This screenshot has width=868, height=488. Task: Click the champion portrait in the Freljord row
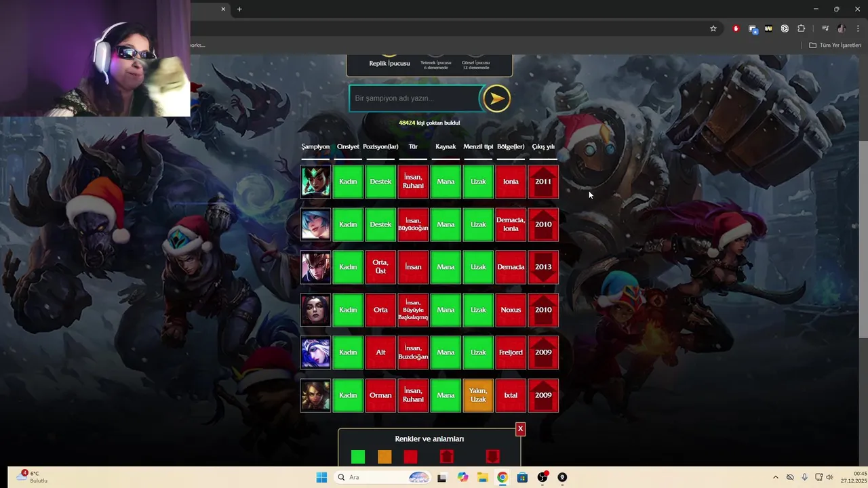click(316, 352)
